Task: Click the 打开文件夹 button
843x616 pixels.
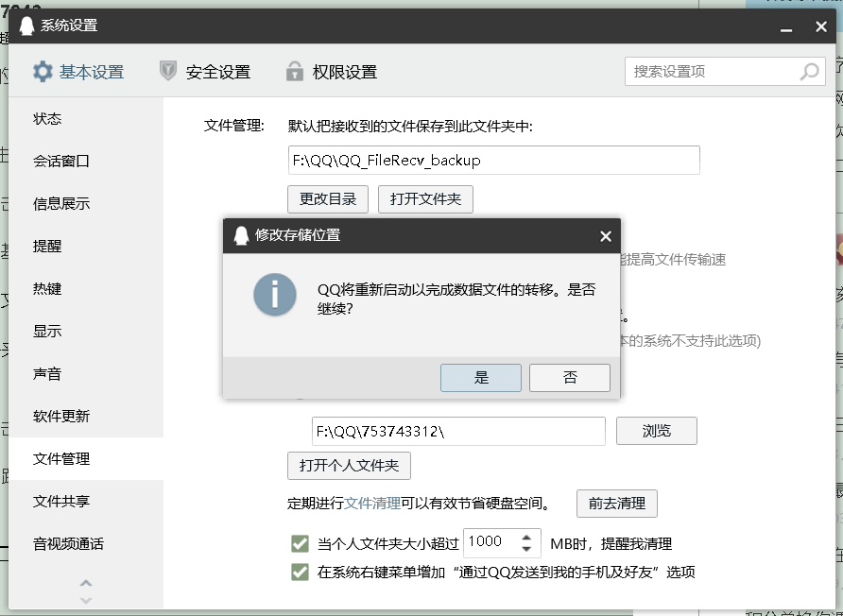Action: [426, 199]
